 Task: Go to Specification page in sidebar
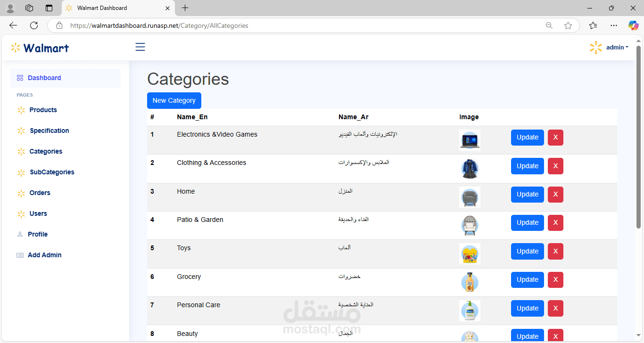click(50, 131)
